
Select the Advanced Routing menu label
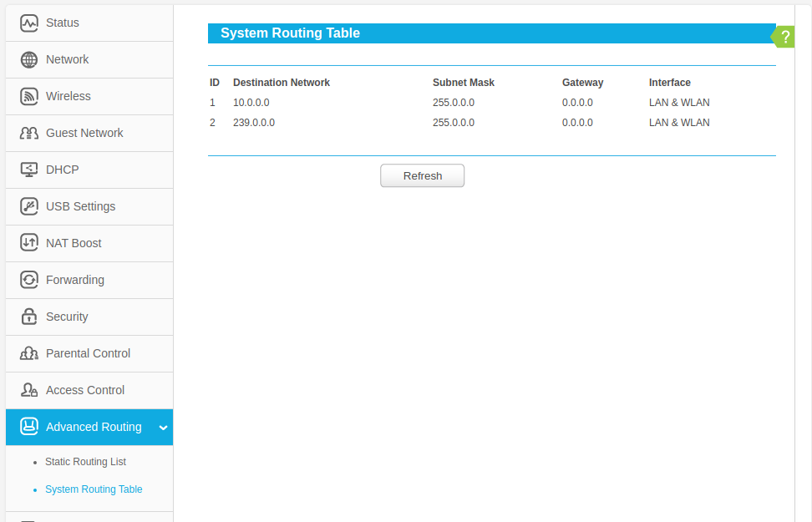[94, 427]
